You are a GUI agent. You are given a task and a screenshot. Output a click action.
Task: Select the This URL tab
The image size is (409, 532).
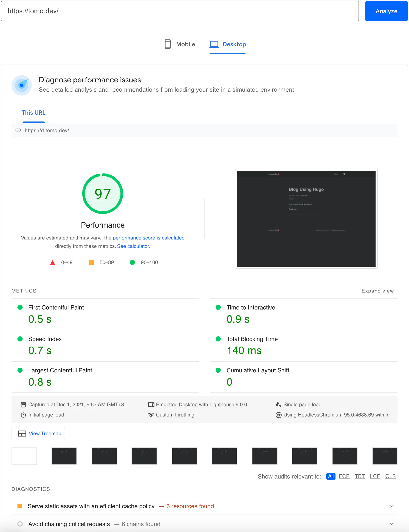(34, 113)
